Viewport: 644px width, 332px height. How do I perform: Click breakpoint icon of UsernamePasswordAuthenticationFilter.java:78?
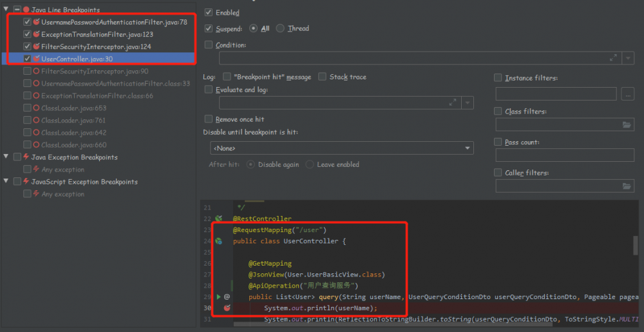point(37,22)
